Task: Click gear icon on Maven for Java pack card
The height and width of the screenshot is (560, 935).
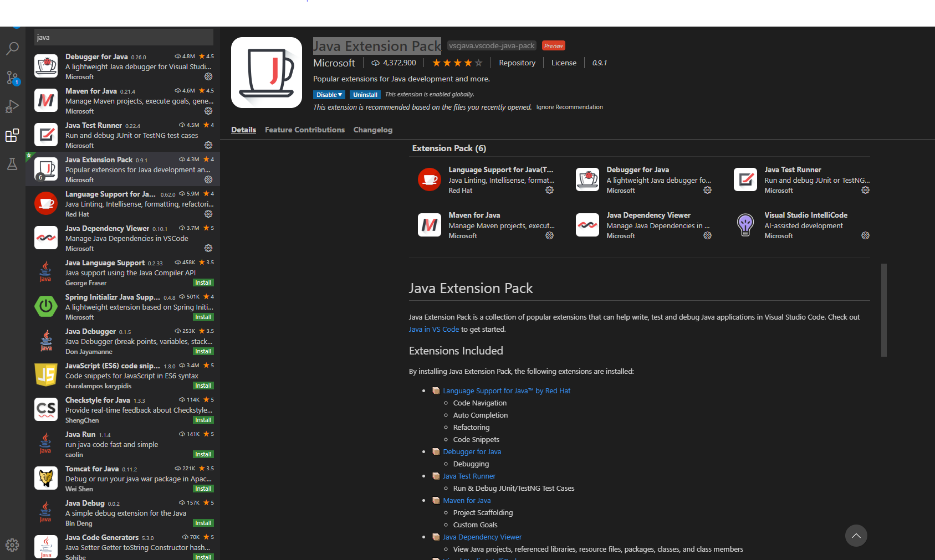Action: tap(549, 235)
